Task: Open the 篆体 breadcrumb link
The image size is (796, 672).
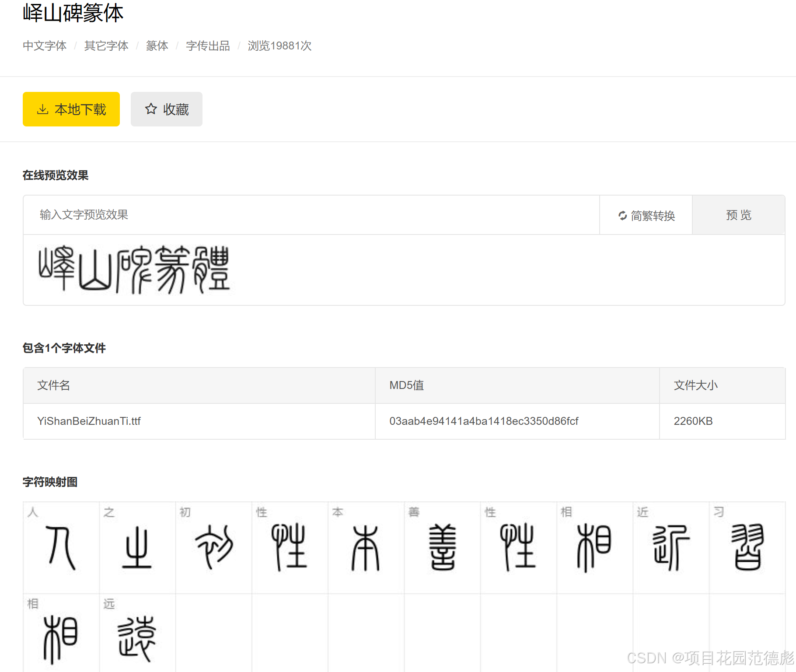Action: coord(157,46)
